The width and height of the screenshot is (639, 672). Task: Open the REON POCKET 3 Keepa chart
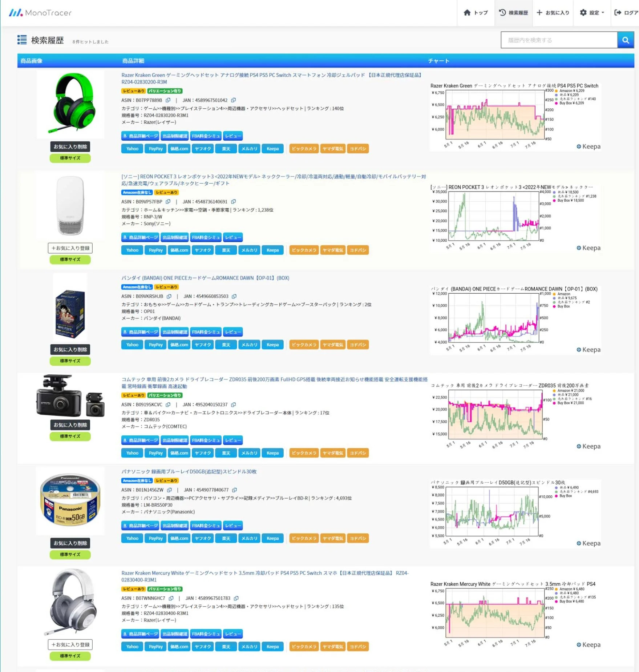point(515,218)
